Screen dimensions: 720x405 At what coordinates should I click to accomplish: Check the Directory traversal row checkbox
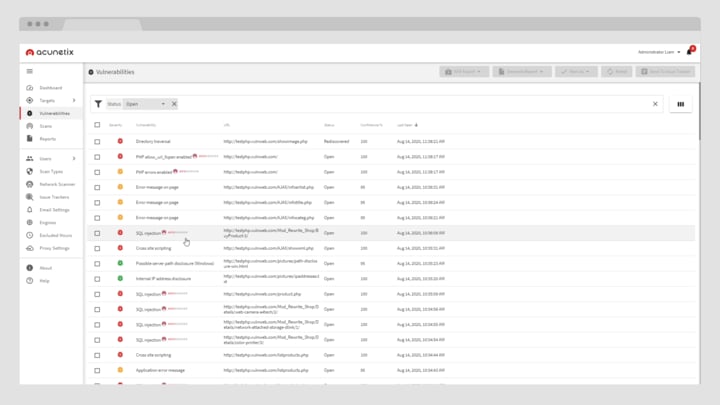point(97,141)
